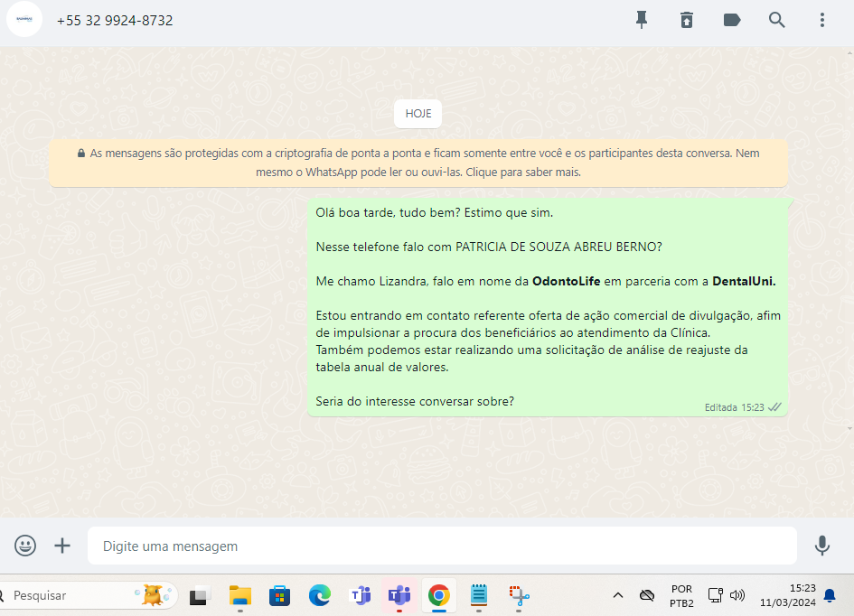Launch Microsoft Store from the taskbar
The width and height of the screenshot is (854, 616).
279,596
